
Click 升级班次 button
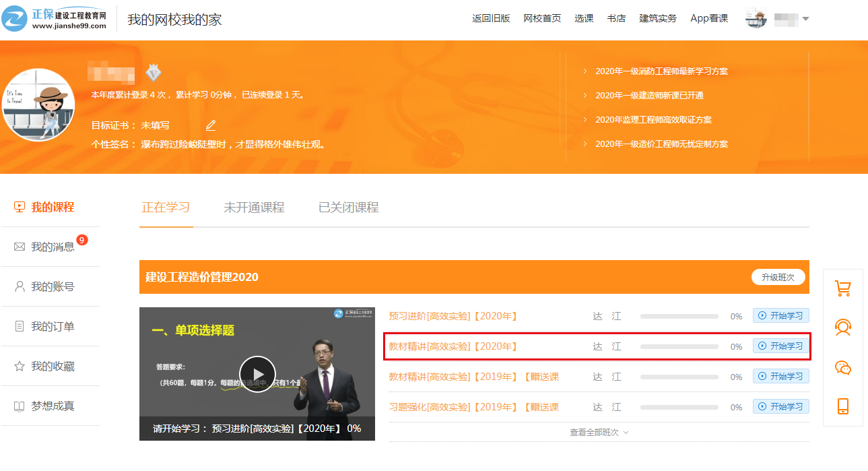click(778, 278)
